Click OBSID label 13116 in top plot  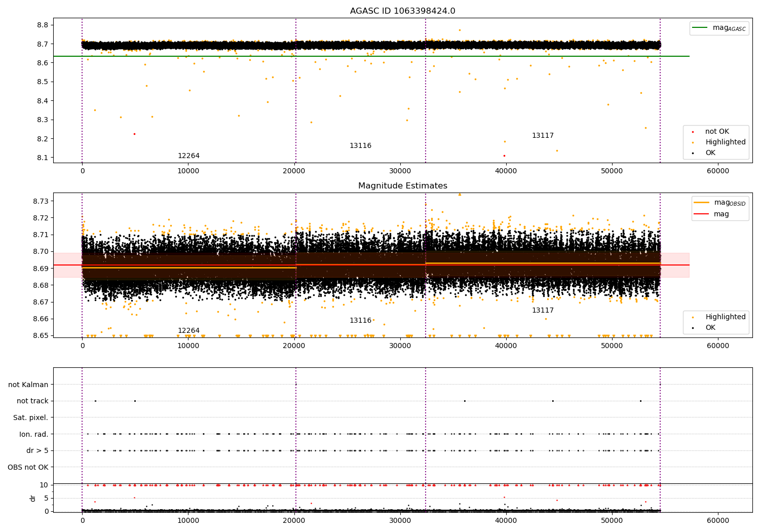pos(360,146)
